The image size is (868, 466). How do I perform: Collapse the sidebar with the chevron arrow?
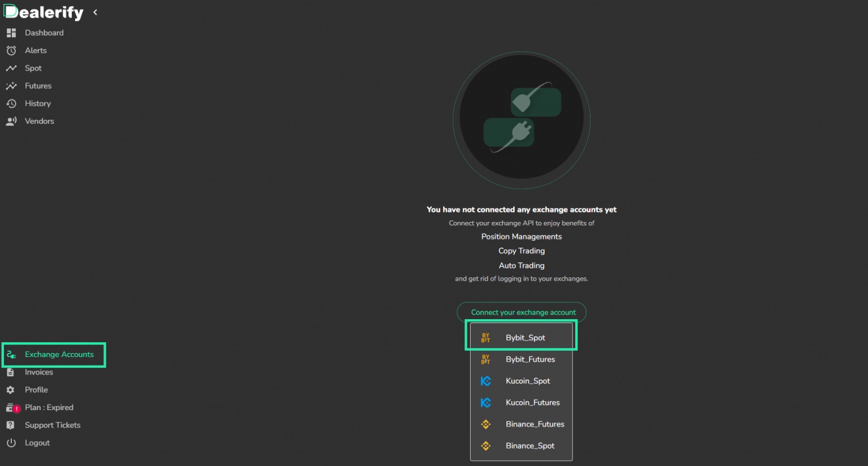[95, 12]
